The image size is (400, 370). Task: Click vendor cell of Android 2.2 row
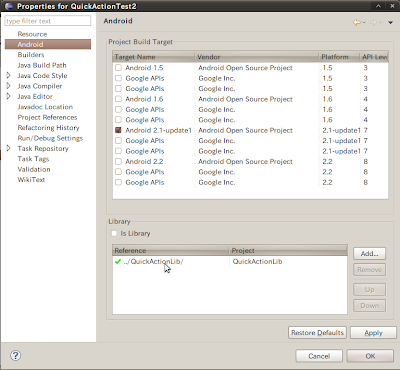[245, 161]
